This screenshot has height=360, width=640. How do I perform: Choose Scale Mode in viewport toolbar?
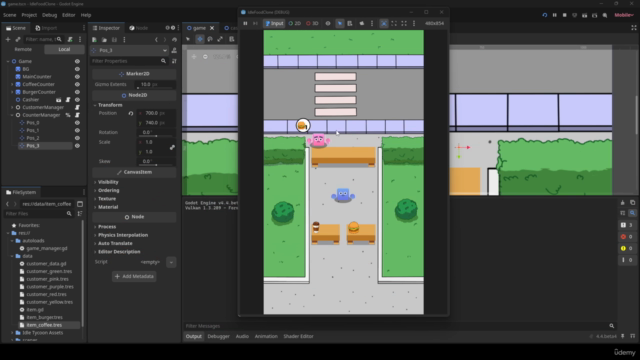(x=220, y=39)
